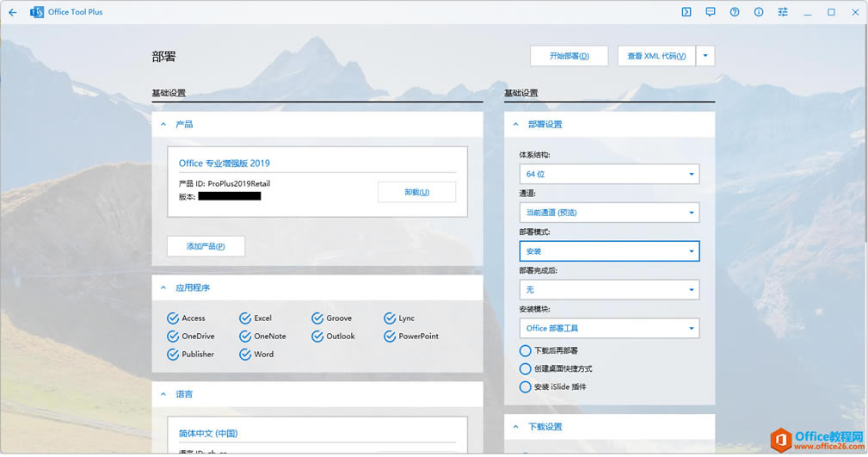The height and width of the screenshot is (457, 868).
Task: Open the help question mark icon
Action: coord(735,12)
